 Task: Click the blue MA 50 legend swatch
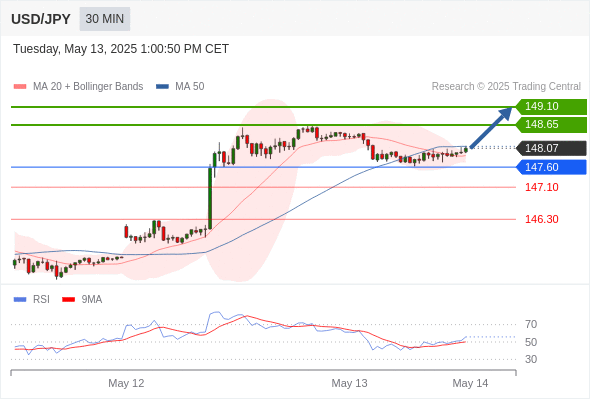click(162, 87)
